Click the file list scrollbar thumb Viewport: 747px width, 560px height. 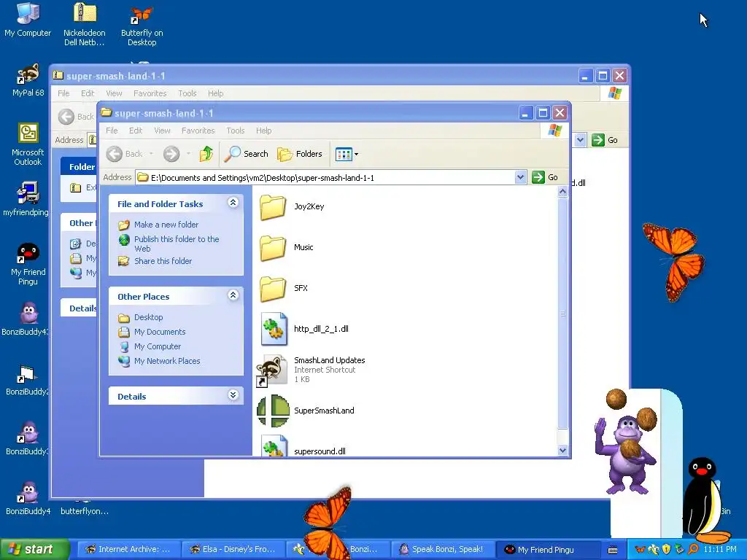[562, 313]
